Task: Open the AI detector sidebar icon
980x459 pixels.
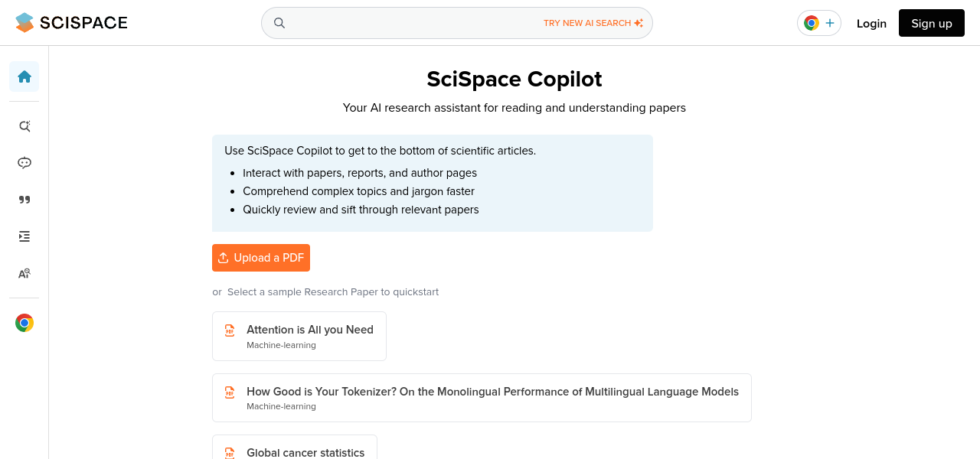Action: 24,273
